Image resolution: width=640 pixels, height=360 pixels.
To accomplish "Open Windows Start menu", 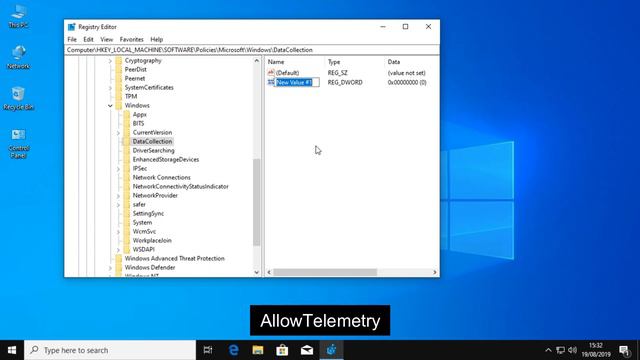I will [x=12, y=350].
